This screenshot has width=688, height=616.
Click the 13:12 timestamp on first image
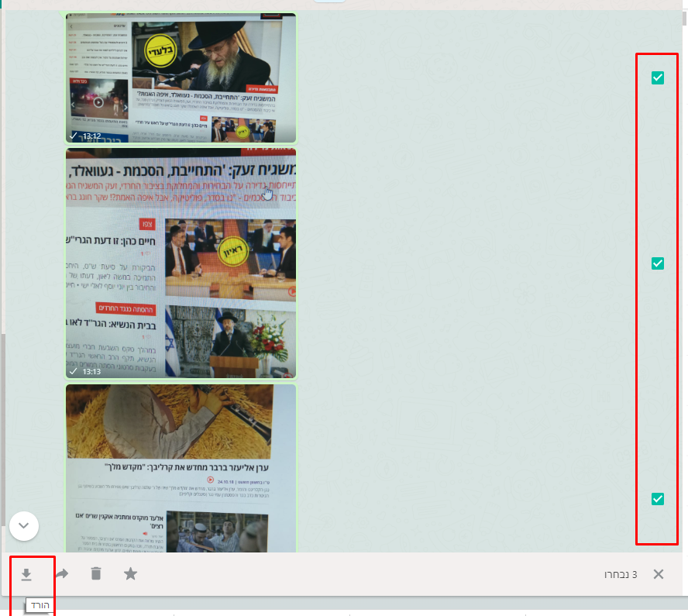coord(91,136)
